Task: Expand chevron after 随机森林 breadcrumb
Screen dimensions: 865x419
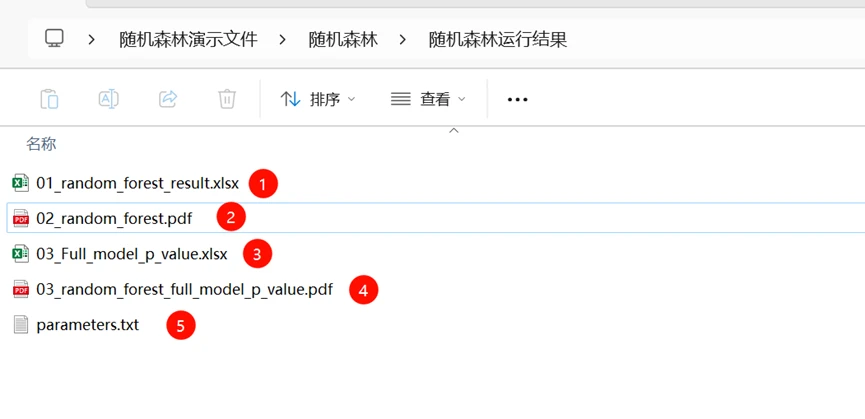Action: 403,40
